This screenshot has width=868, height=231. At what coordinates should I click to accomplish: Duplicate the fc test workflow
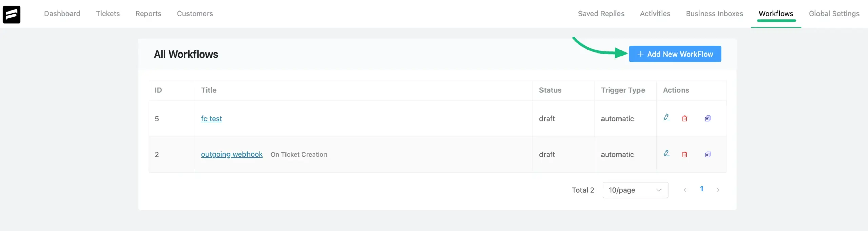pyautogui.click(x=707, y=119)
